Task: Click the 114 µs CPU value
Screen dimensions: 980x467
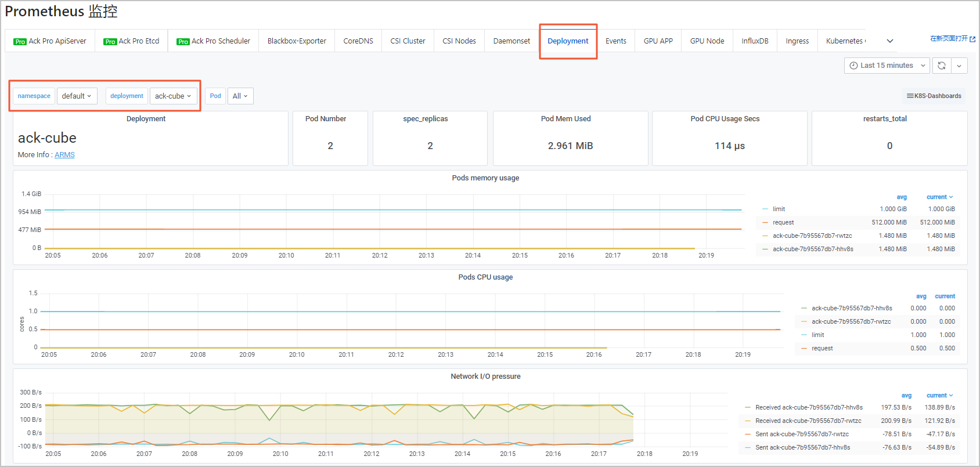Action: click(x=730, y=146)
